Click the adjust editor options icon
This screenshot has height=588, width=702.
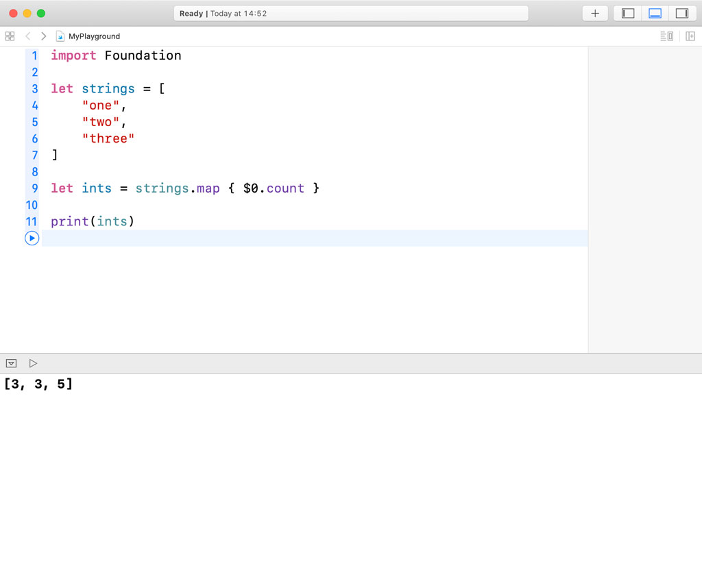(x=666, y=36)
